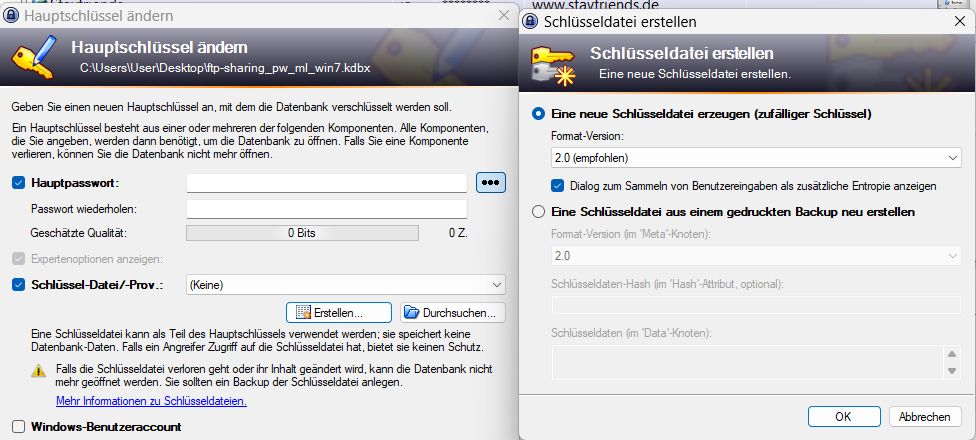Select 'Eine neue Schlüsseldatei erzeugen' radio option

click(x=539, y=114)
